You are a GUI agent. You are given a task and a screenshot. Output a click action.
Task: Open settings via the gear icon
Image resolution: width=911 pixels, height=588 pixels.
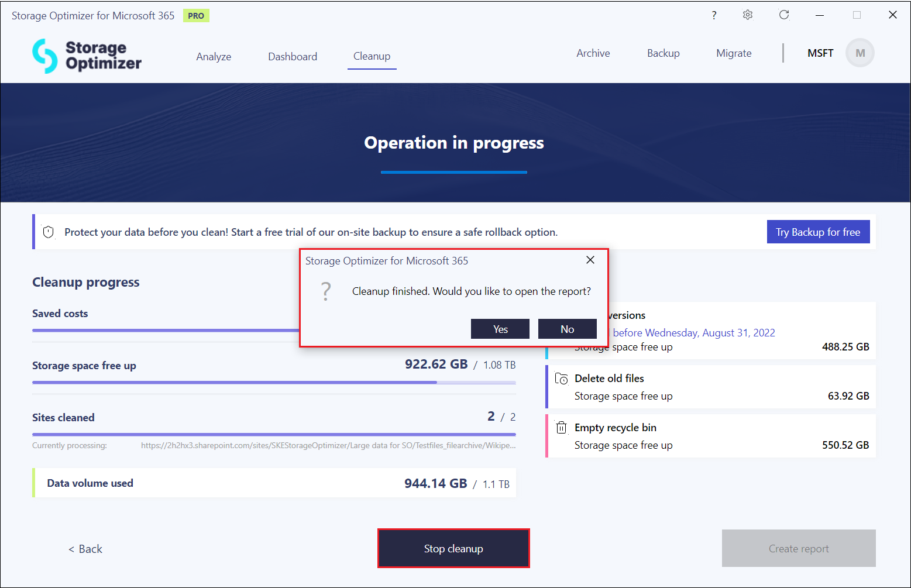coord(748,15)
